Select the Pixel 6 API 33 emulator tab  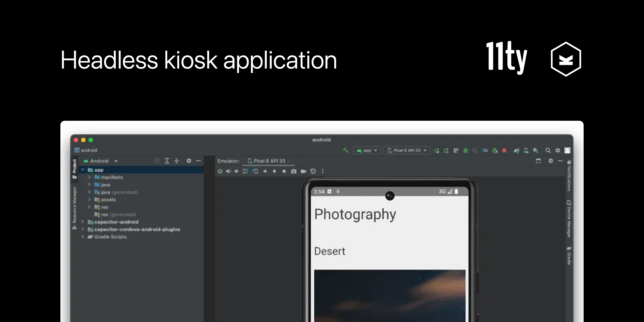coord(269,161)
